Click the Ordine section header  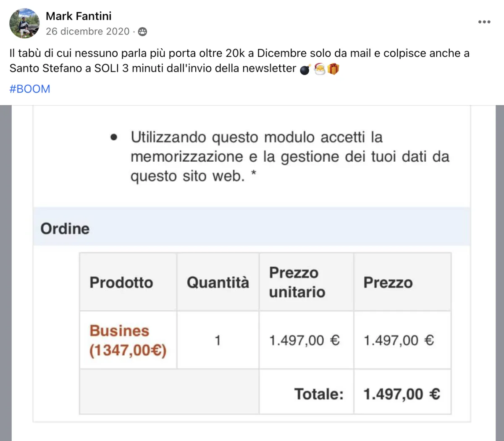coord(65,228)
